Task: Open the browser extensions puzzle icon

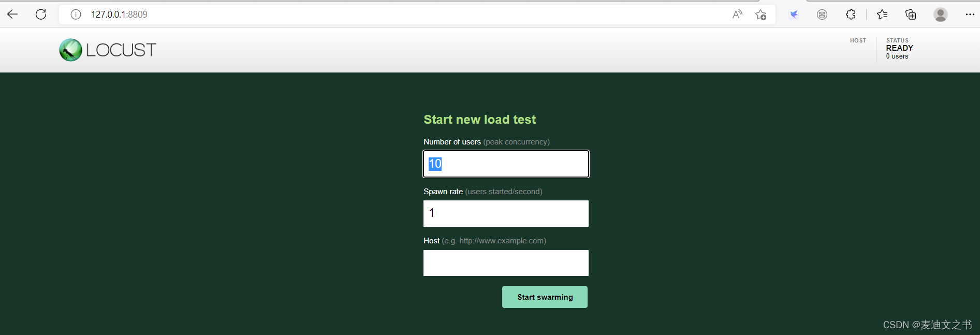Action: click(x=851, y=14)
